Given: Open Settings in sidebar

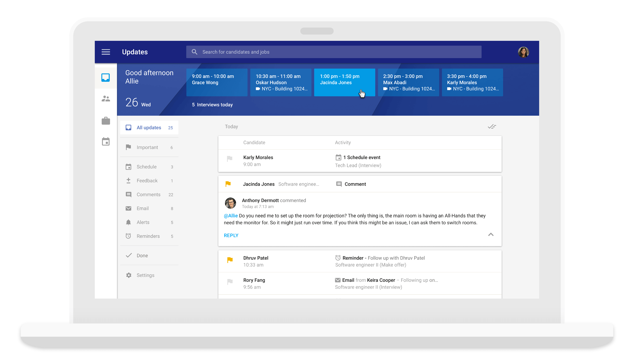Looking at the screenshot, I should 149,275.
